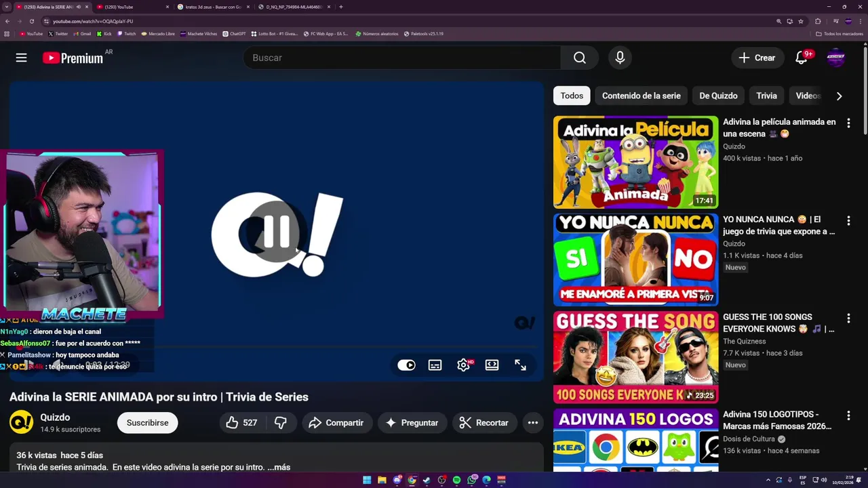The height and width of the screenshot is (488, 868).
Task: Open Windows Start menu
Action: [367, 480]
